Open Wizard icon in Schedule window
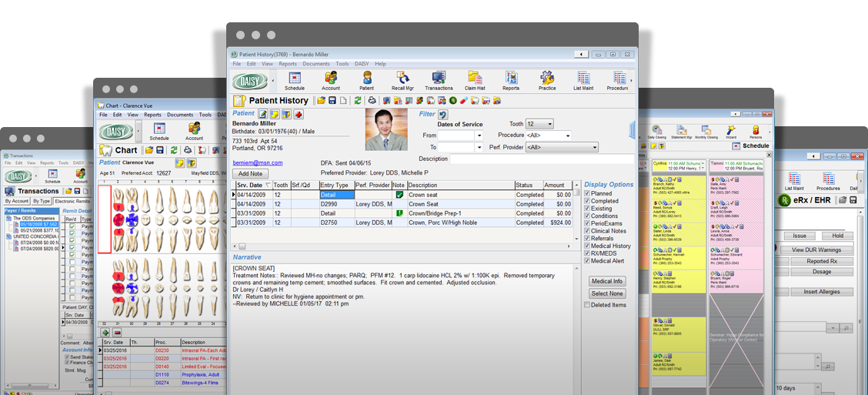Viewport: 868px width, 395px height. pyautogui.click(x=731, y=132)
